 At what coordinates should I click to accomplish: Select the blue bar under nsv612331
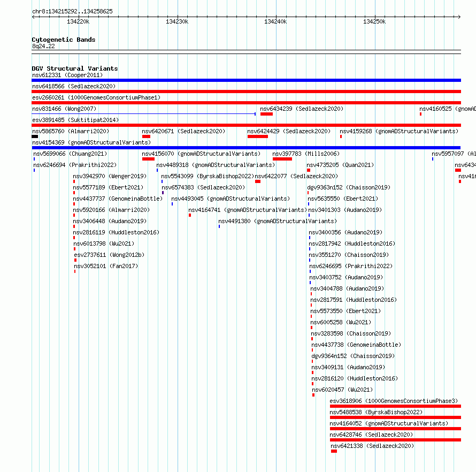(x=246, y=80)
